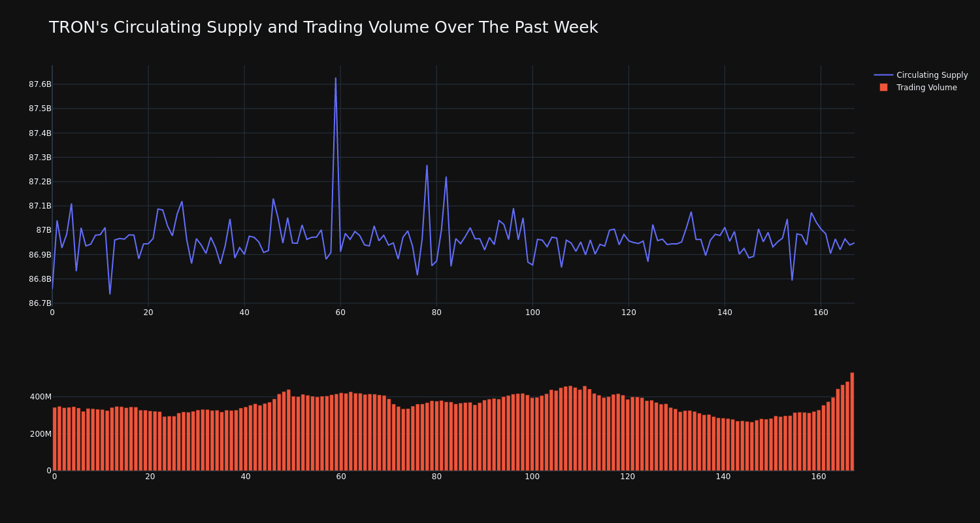
Task: Click the 87.6B peak on the supply line
Action: pyautogui.click(x=336, y=78)
